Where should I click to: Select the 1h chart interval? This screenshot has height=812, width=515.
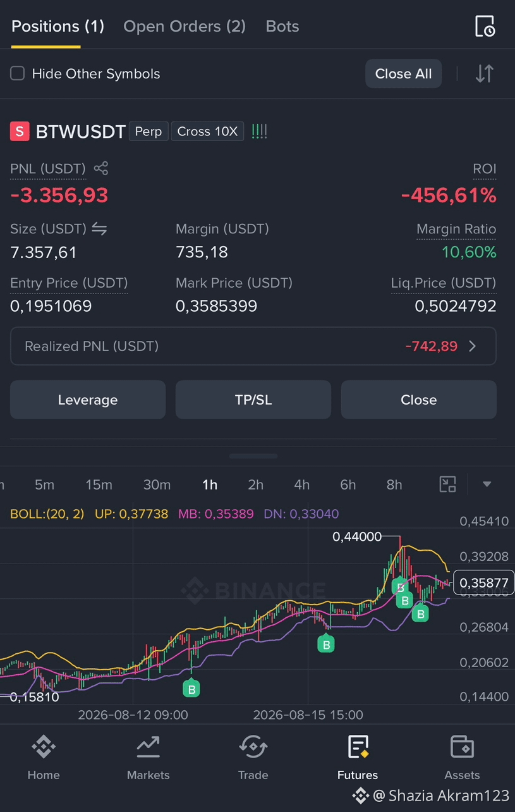210,484
